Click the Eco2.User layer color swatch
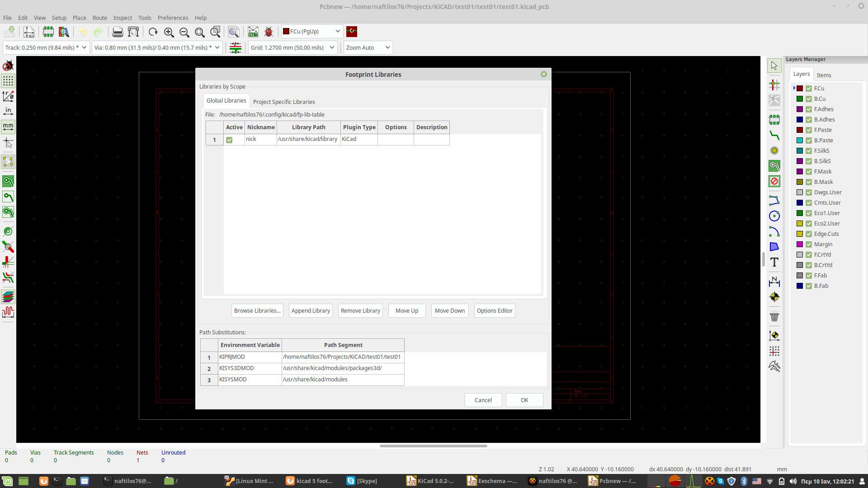 800,224
